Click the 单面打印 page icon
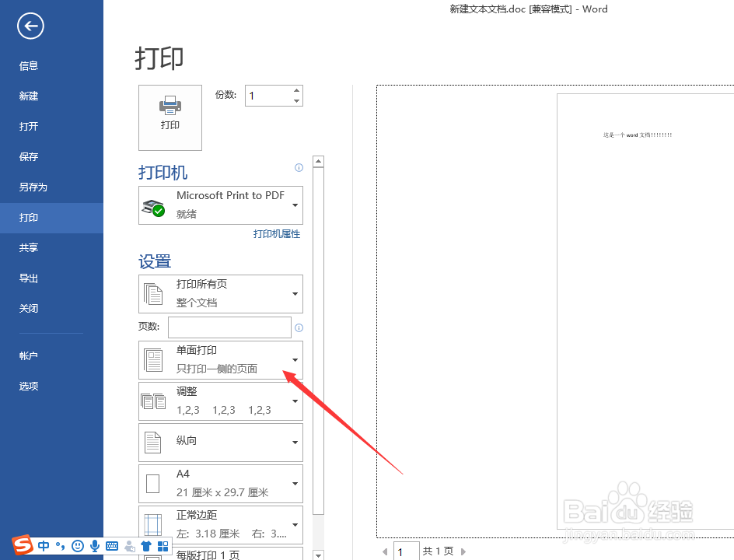The image size is (734, 560). [153, 360]
